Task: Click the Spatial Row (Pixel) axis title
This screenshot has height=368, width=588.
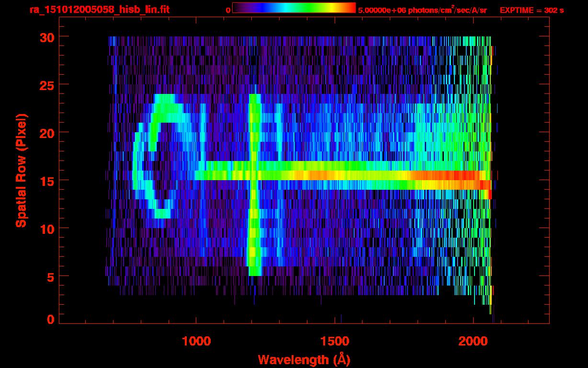Action: (x=21, y=170)
